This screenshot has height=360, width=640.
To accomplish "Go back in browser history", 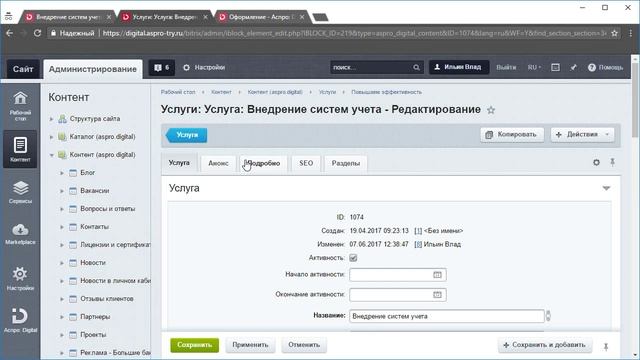I will (10, 33).
